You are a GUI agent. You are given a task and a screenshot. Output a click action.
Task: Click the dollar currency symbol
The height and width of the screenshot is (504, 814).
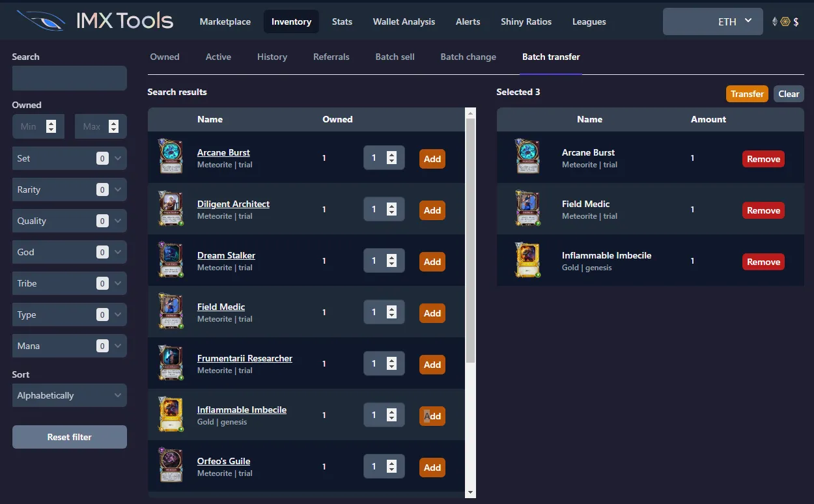coord(796,21)
